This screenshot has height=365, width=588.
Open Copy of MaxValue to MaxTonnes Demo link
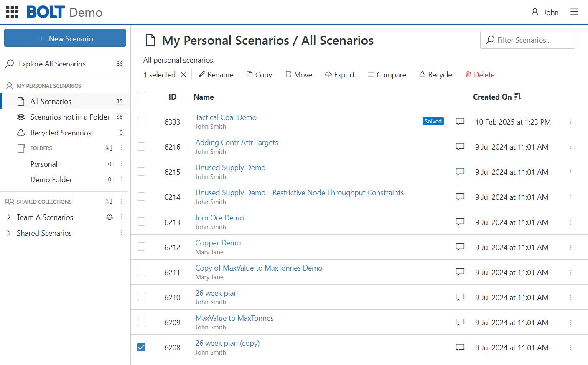pyautogui.click(x=259, y=268)
